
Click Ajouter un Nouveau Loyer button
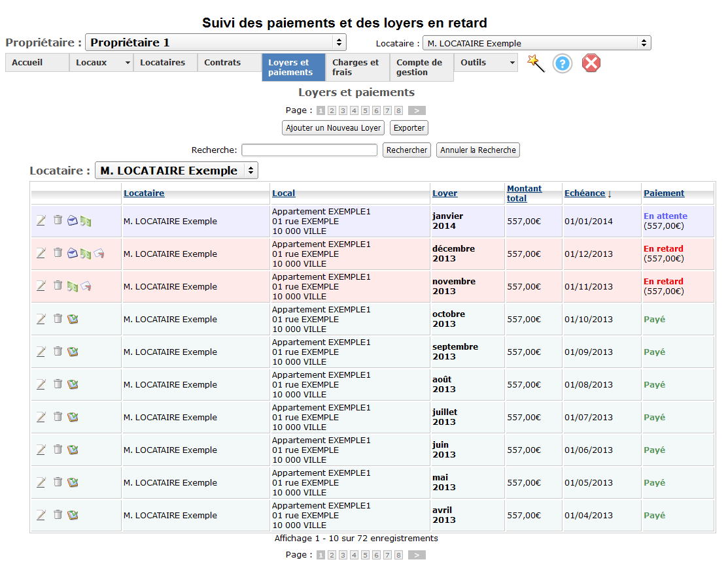(x=333, y=127)
